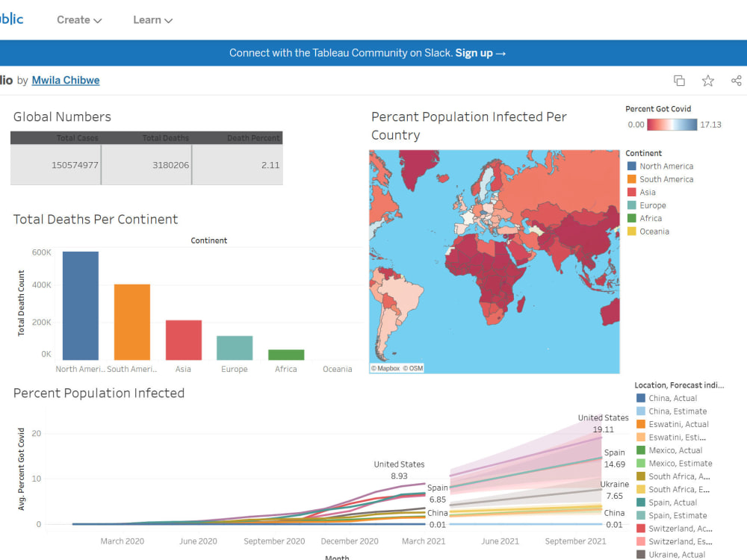Click the Share icon in the top toolbar
This screenshot has width=747, height=560.
[x=737, y=80]
